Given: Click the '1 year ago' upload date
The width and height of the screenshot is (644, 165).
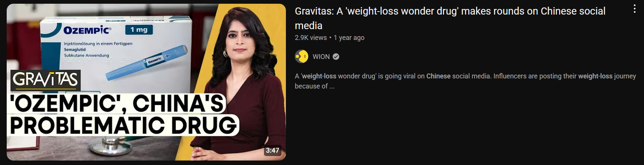Looking at the screenshot, I should point(349,38).
